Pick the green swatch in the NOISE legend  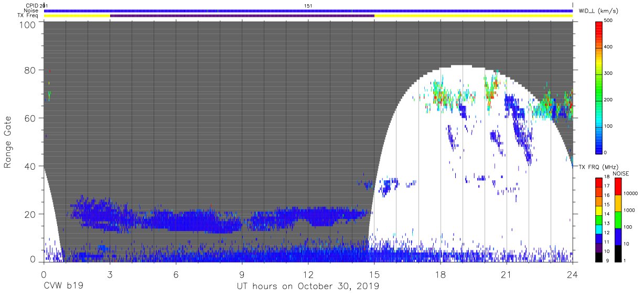618,220
